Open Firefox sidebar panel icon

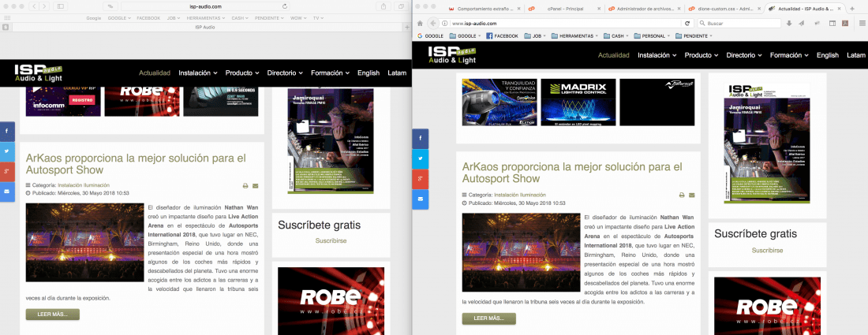[832, 23]
